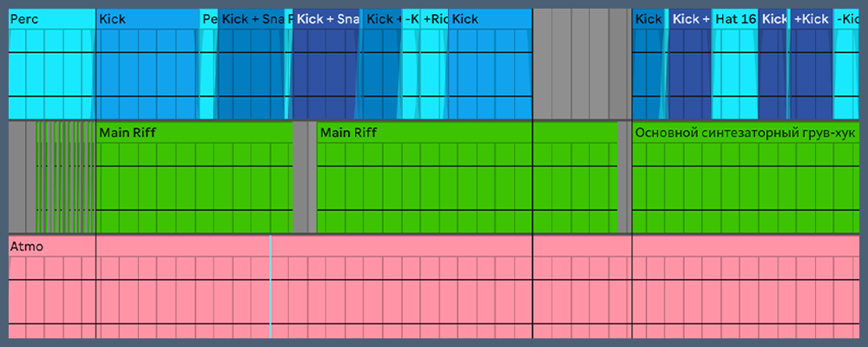Select the gray deactivated clip in the drum track
This screenshot has width=868, height=347.
tap(582, 63)
